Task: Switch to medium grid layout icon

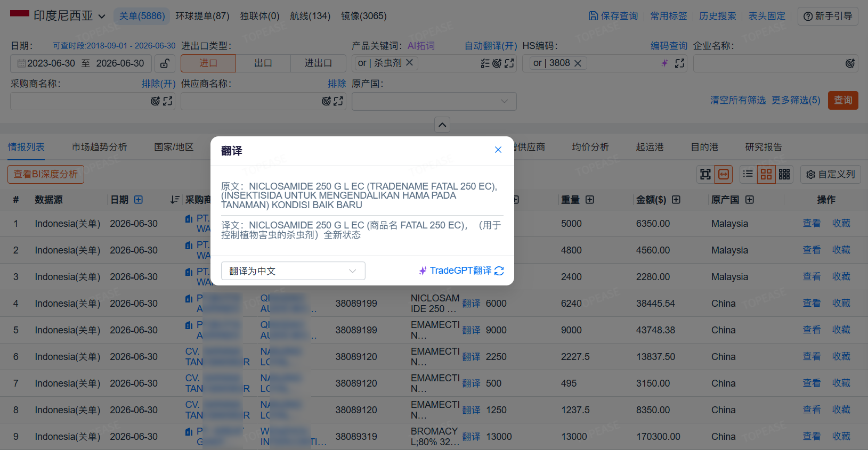Action: 766,174
